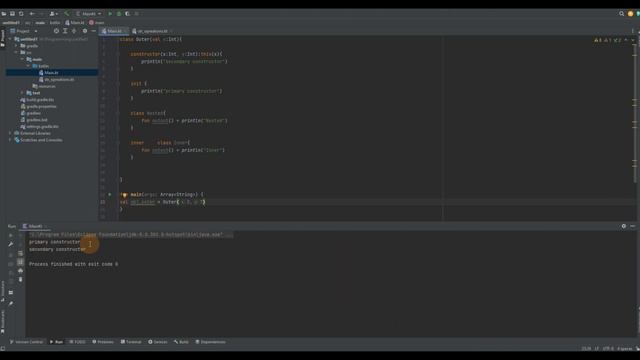Expand all in the Project panel
640x360 pixels.
[x=65, y=31]
